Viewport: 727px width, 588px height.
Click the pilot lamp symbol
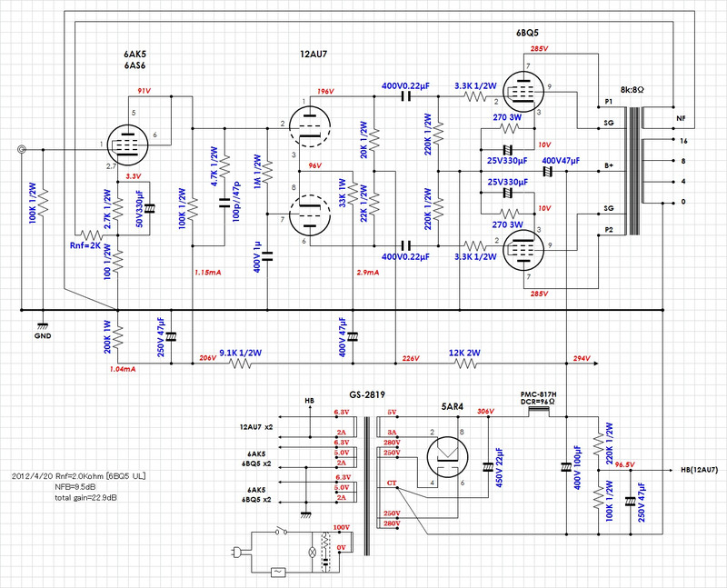pyautogui.click(x=314, y=552)
